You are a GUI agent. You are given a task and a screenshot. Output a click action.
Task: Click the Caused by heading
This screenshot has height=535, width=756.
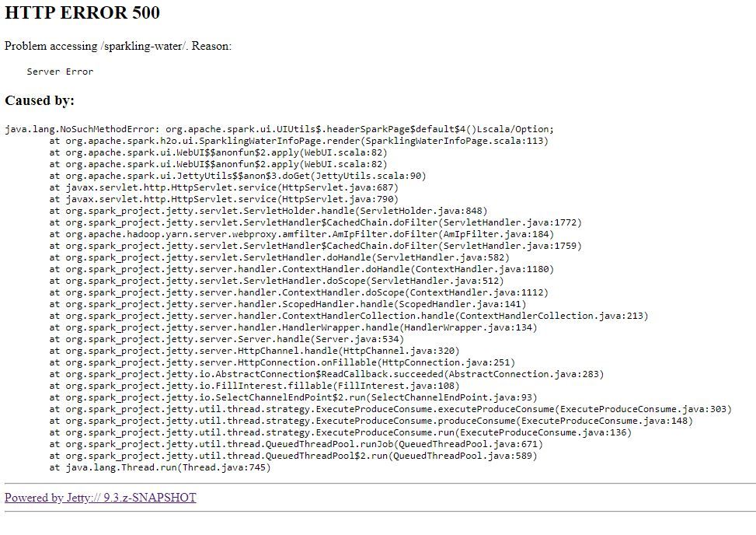click(x=40, y=100)
